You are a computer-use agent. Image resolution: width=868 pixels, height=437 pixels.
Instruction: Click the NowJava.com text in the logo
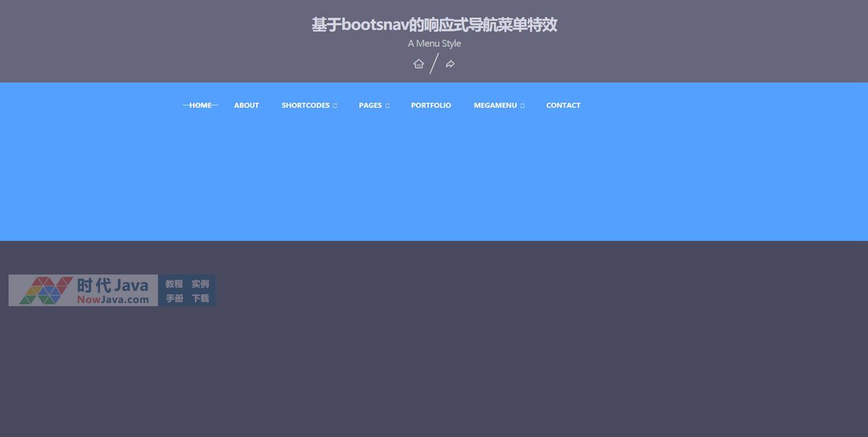[x=113, y=299]
